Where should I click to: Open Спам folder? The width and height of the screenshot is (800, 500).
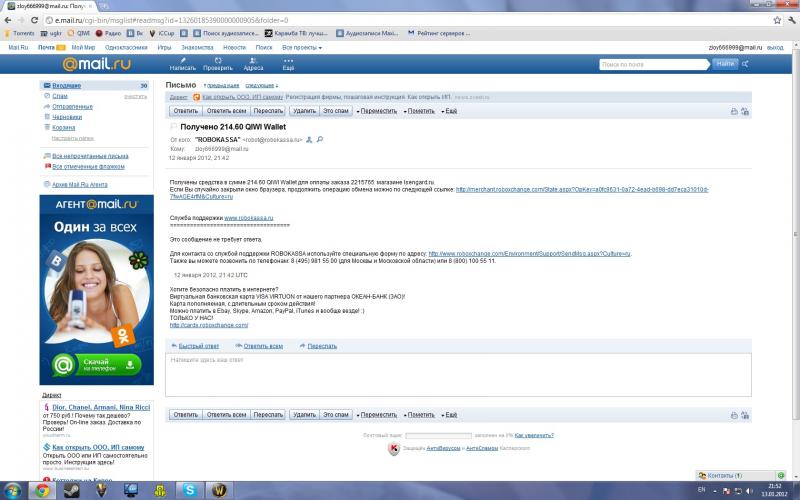click(x=60, y=96)
